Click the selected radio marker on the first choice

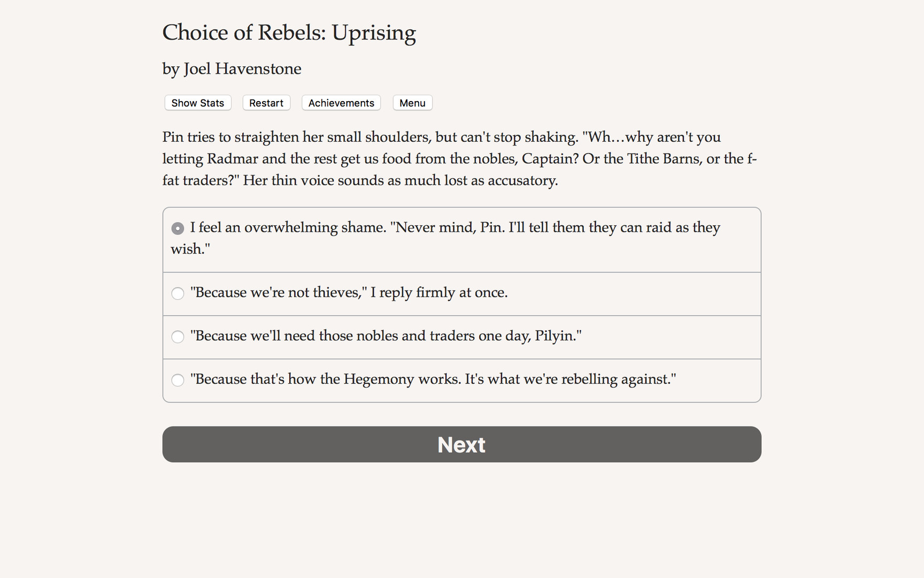point(177,228)
